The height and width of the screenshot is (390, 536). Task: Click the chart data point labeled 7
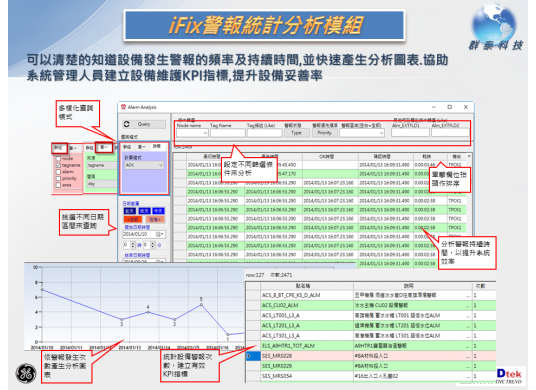[42, 290]
